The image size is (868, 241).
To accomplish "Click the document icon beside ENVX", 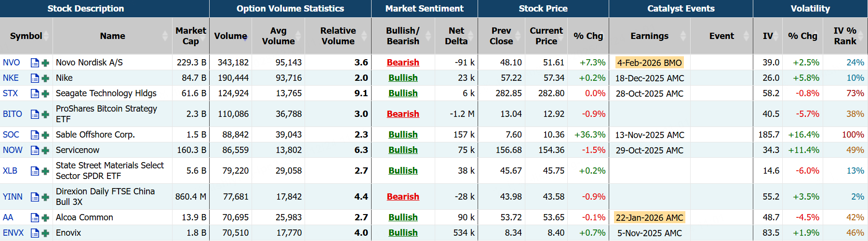I will pyautogui.click(x=35, y=233).
